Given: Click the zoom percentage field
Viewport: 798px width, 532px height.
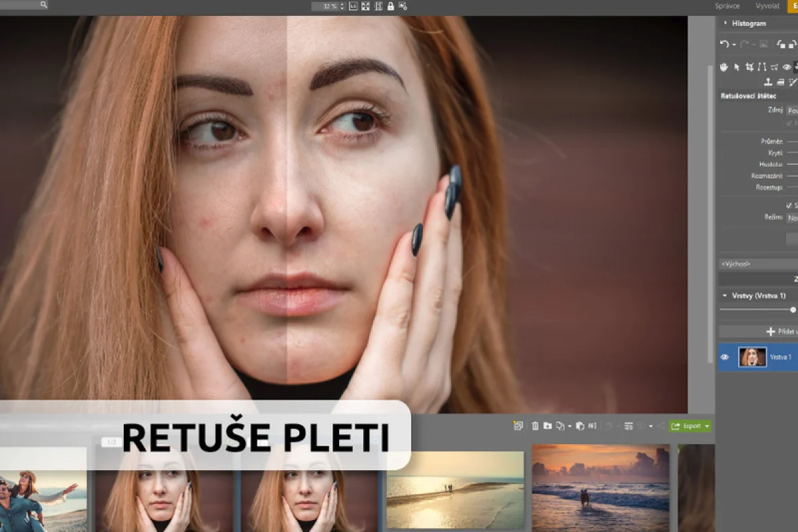Looking at the screenshot, I should pos(325,6).
